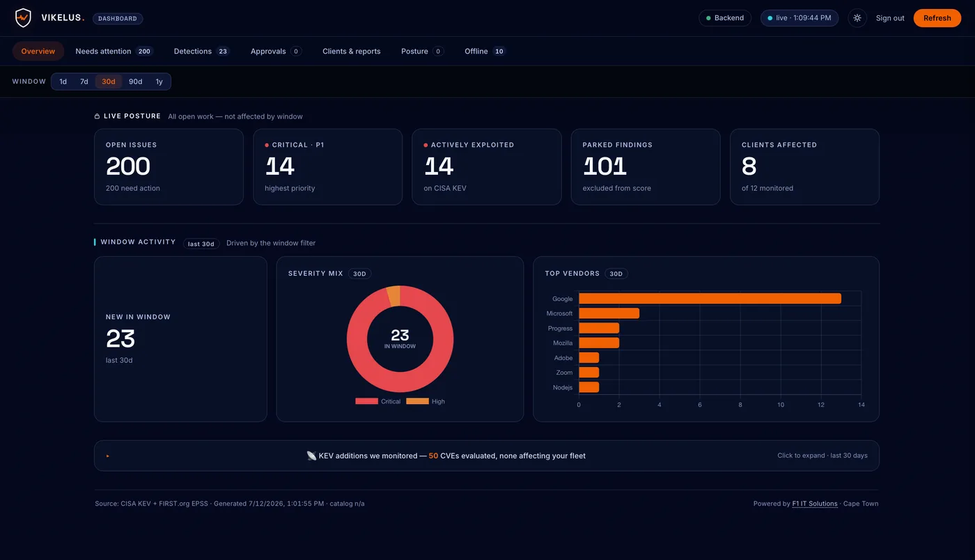Expand the KEV additions banner arrow
Image resolution: width=975 pixels, height=560 pixels.
(108, 456)
